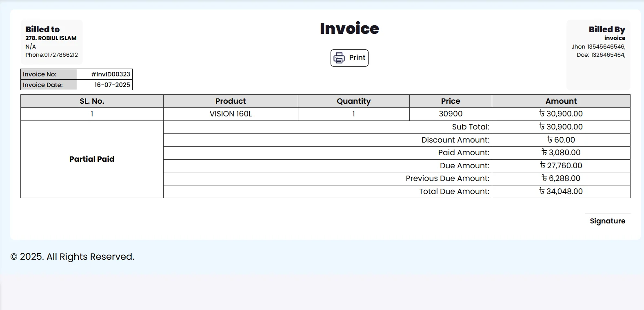Viewport: 644px width, 310px height.
Task: Click the price cell showing 30900
Action: pyautogui.click(x=451, y=114)
